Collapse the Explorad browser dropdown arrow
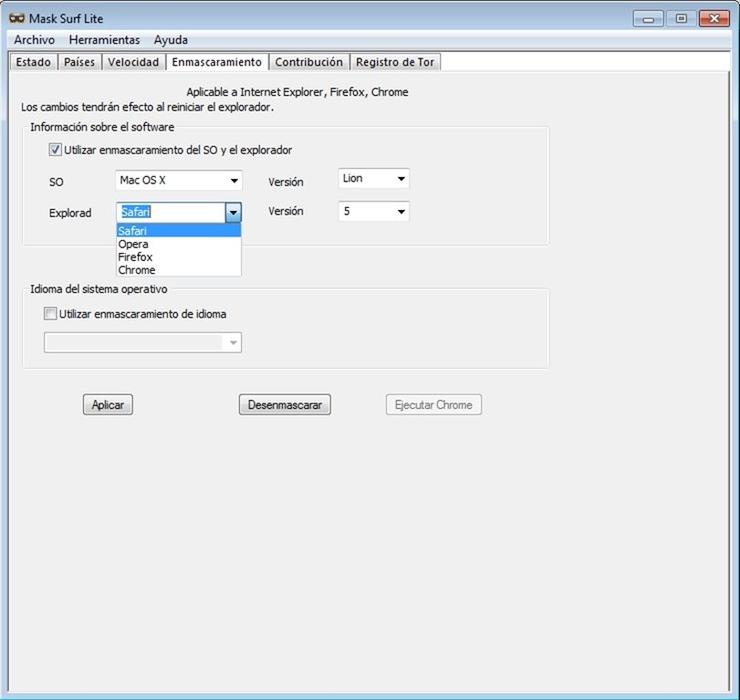Screen dimensions: 740x700 (x=234, y=213)
